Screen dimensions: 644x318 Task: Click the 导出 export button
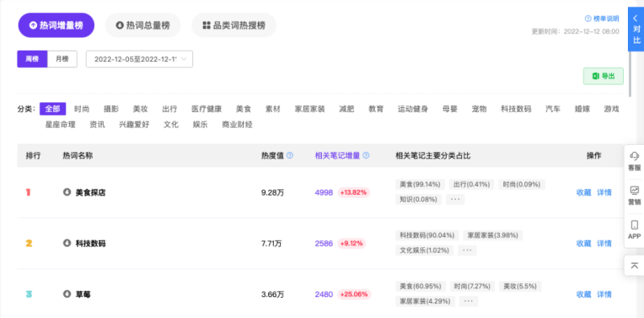click(x=603, y=76)
